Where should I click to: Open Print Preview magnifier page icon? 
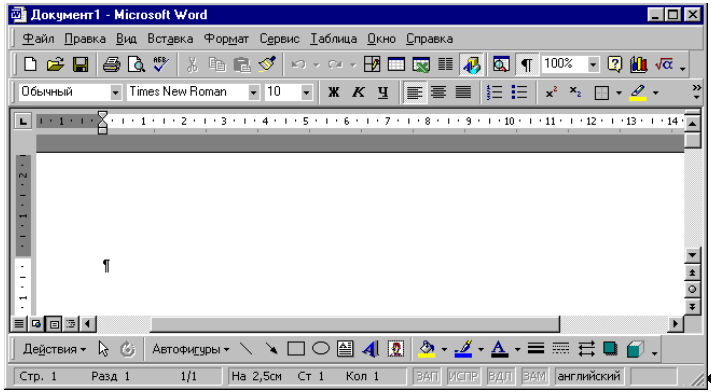[x=136, y=64]
